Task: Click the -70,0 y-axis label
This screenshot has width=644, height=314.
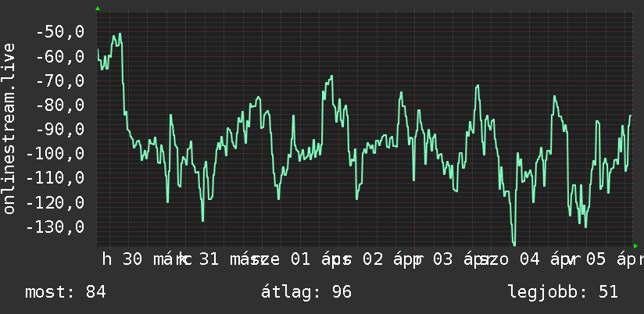Action: pyautogui.click(x=60, y=80)
